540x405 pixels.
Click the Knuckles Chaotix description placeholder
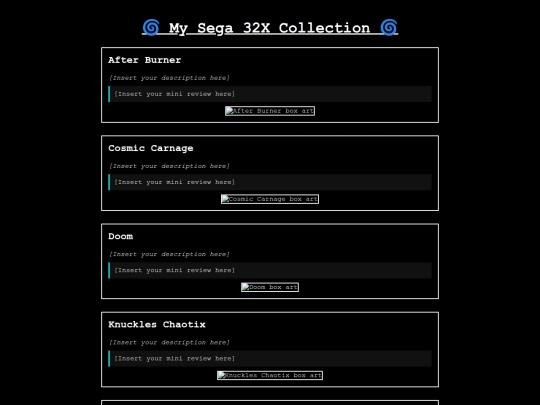pos(169,342)
